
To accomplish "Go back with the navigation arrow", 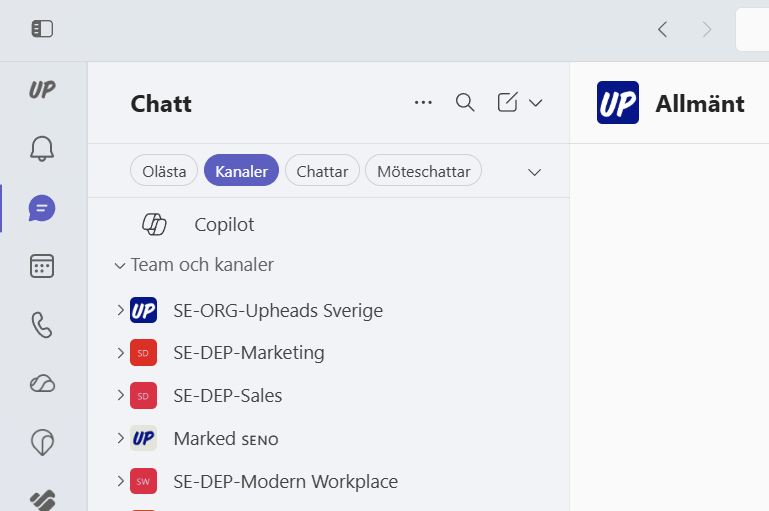I will coord(662,29).
